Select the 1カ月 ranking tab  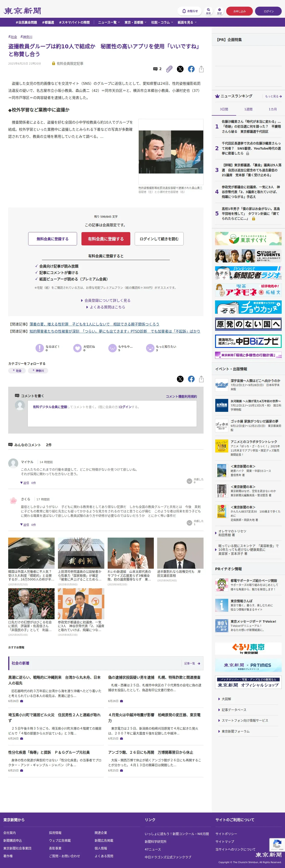(273, 109)
